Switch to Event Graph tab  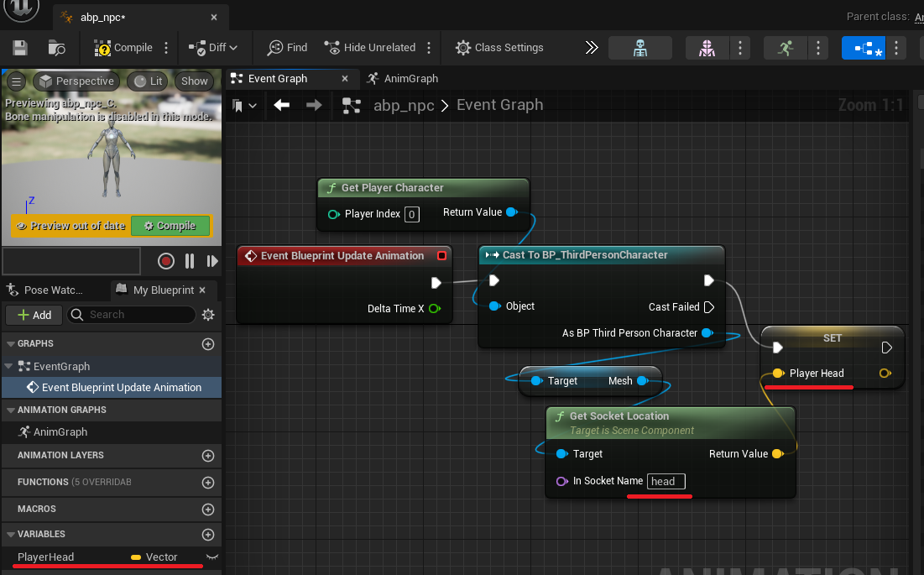277,78
